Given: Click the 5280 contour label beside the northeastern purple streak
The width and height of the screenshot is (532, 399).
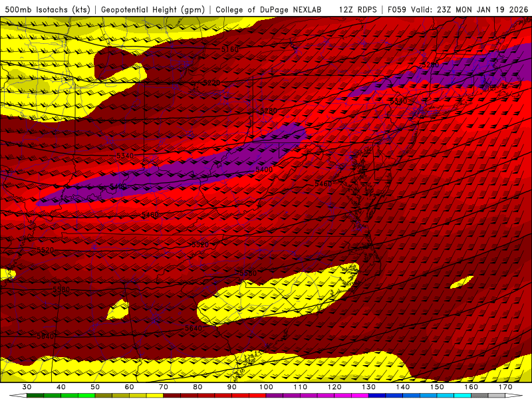Looking at the screenshot, I should tap(430, 65).
